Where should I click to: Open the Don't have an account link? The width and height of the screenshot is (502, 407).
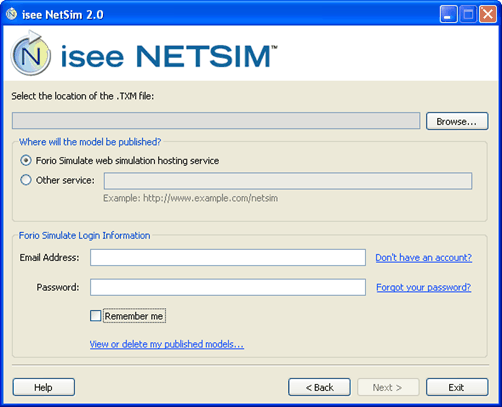point(424,258)
